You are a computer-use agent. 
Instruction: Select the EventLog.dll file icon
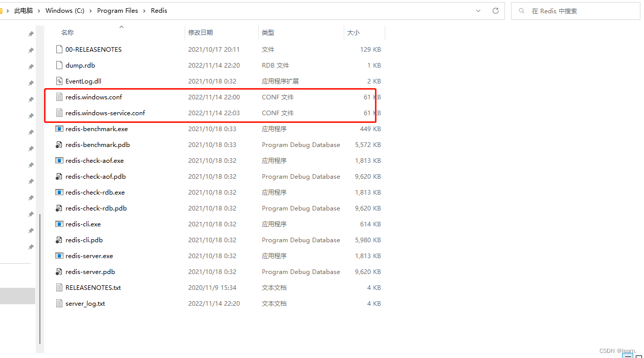point(59,81)
